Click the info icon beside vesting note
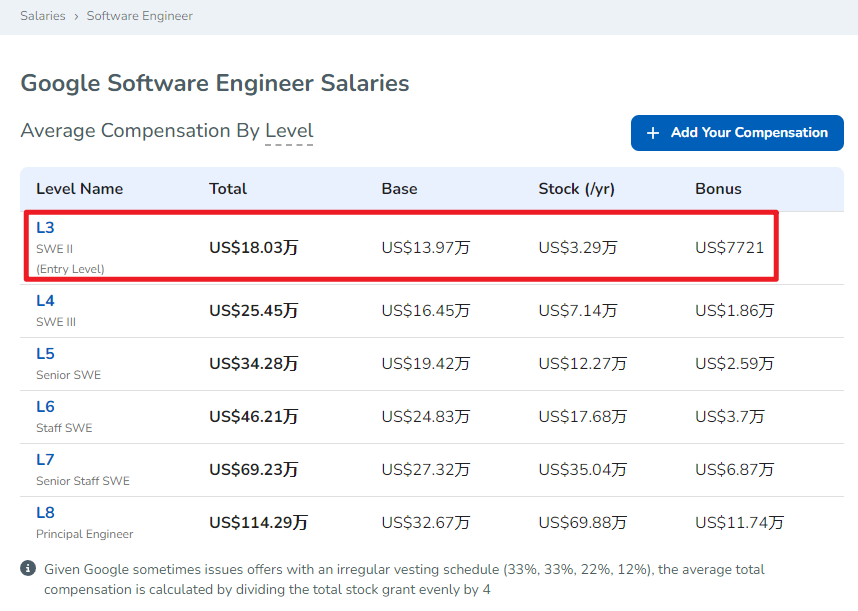Image resolution: width=858 pixels, height=611 pixels. pos(28,569)
